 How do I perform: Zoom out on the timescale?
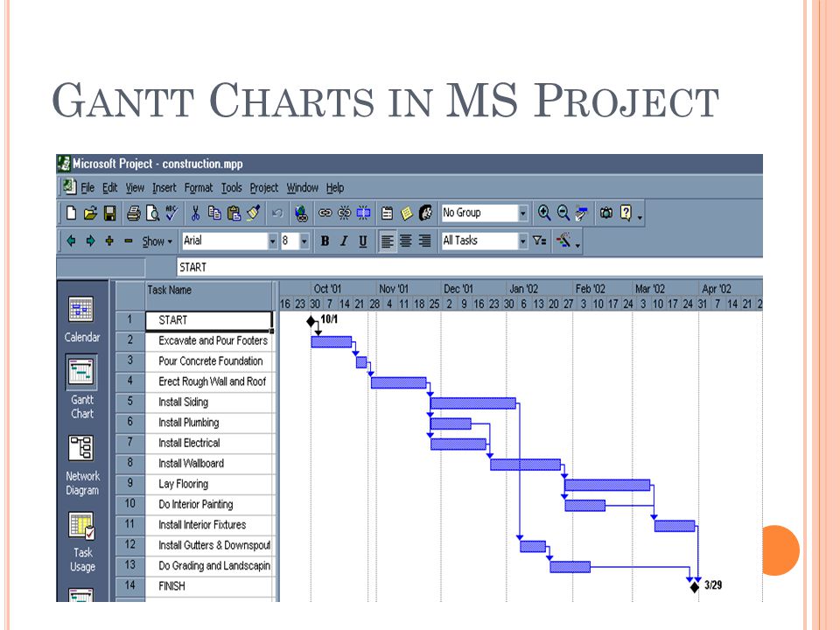coord(563,213)
